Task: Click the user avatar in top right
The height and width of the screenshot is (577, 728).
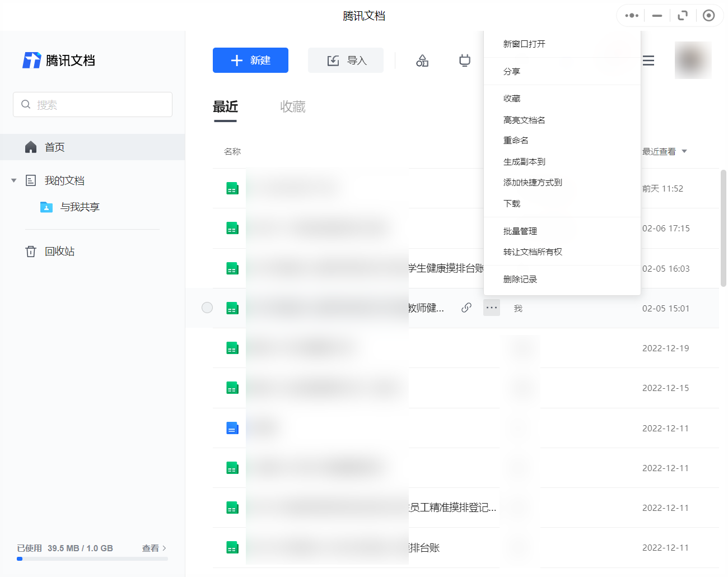Action: (x=693, y=61)
